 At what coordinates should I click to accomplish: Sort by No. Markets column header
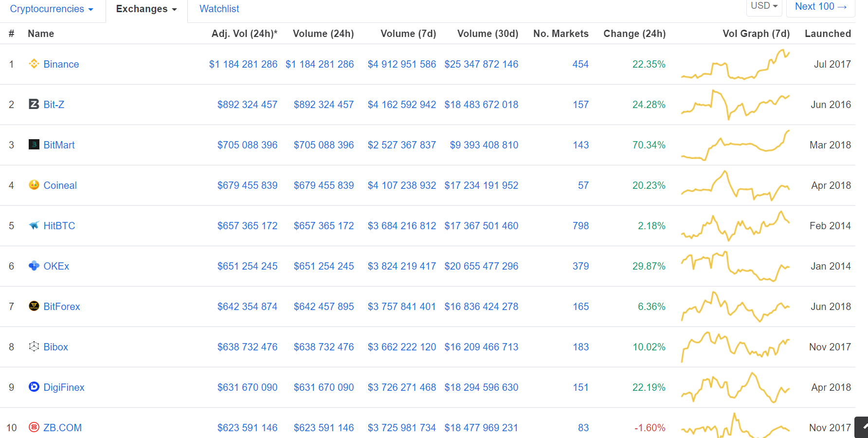tap(561, 34)
